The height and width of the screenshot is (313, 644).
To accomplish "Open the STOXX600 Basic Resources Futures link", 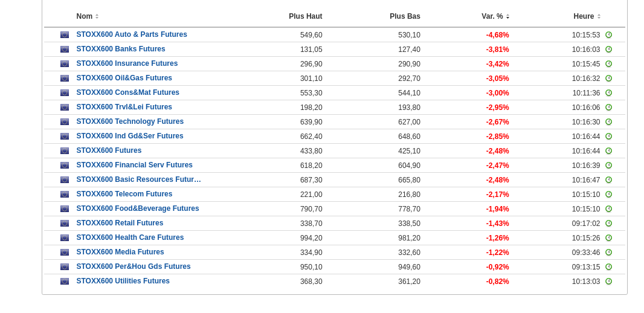I will click(138, 179).
